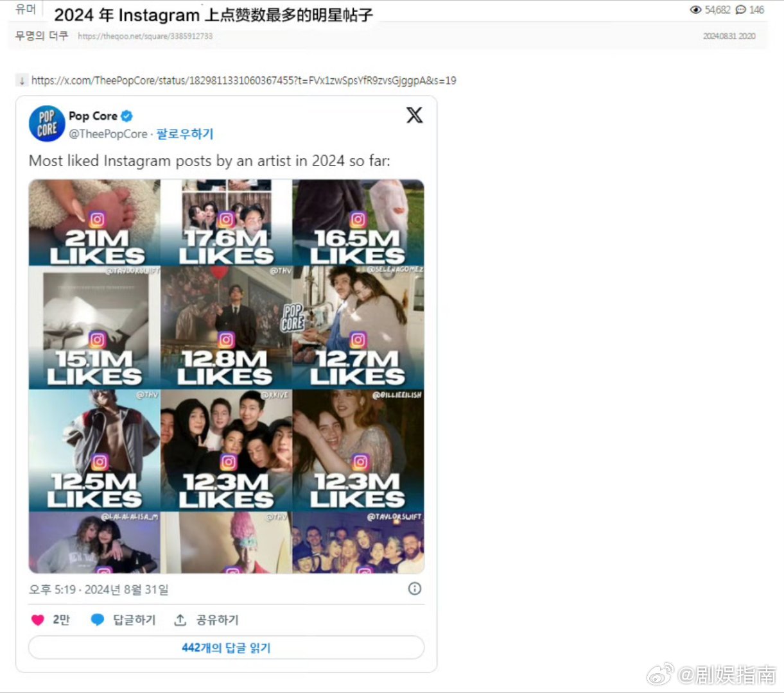Click the tweet timestamp 오후 5:19 · 2024년 8월 31일
Viewport: 784px width, 693px height.
tap(99, 589)
